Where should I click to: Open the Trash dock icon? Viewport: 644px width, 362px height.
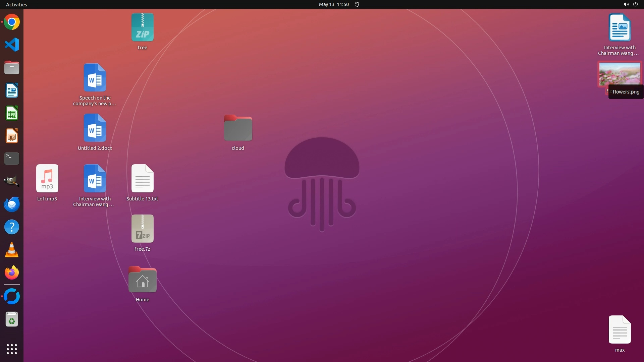12,320
